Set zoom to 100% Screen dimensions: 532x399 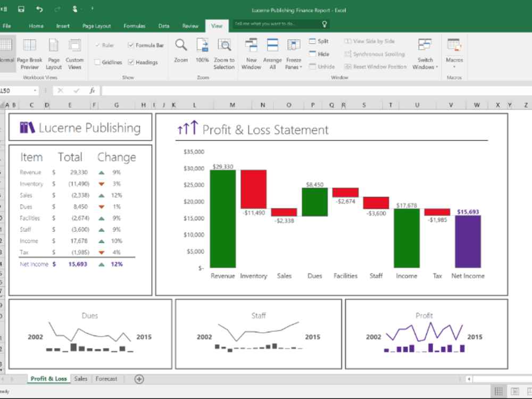202,50
